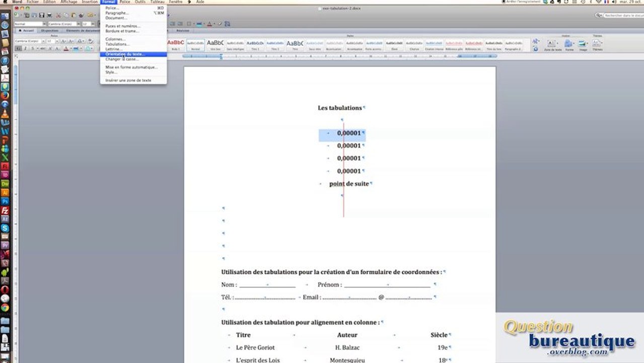Apply the Titre 1 style thumbnail

(x=255, y=45)
